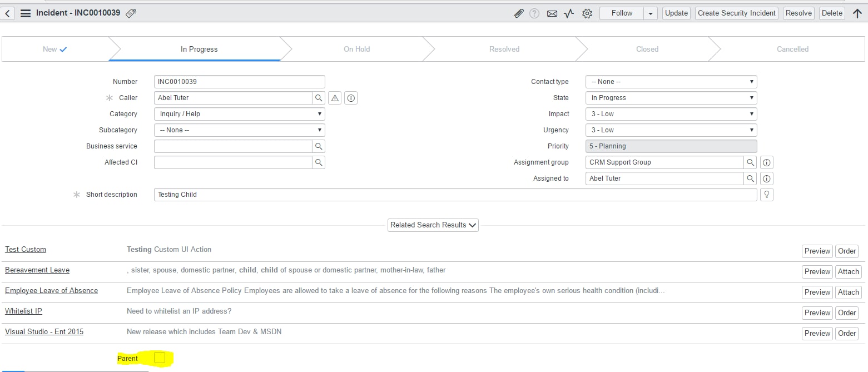Viewport: 868px width, 372px height.
Task: Open the Test Custom link
Action: (26, 250)
